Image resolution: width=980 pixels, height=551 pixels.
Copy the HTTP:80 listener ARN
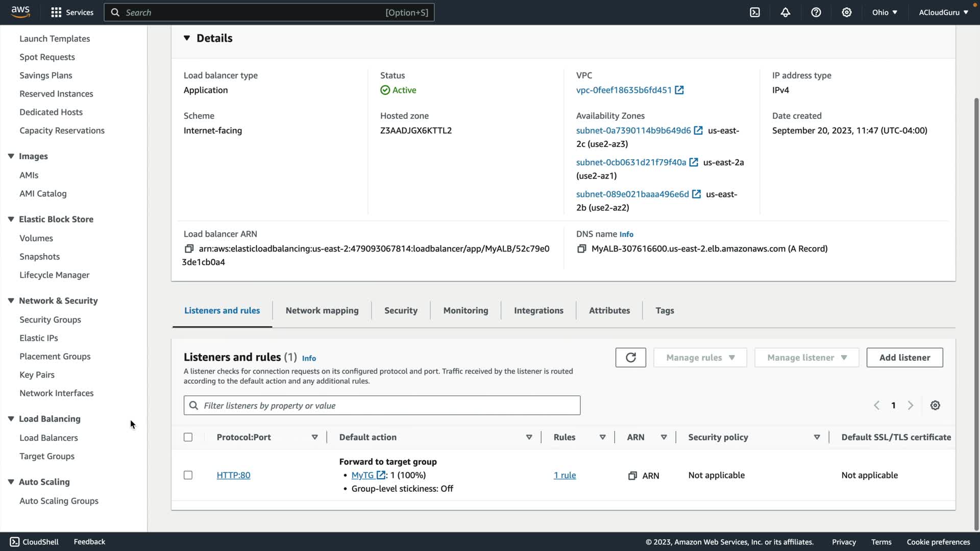[632, 475]
